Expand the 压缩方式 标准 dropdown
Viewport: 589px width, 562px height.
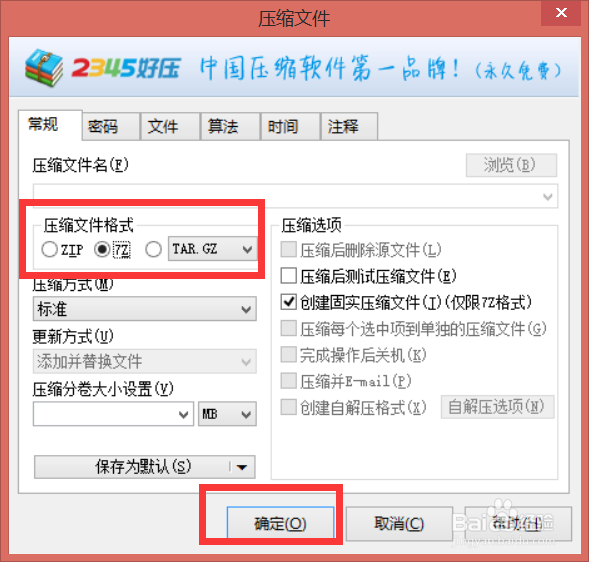(x=145, y=309)
